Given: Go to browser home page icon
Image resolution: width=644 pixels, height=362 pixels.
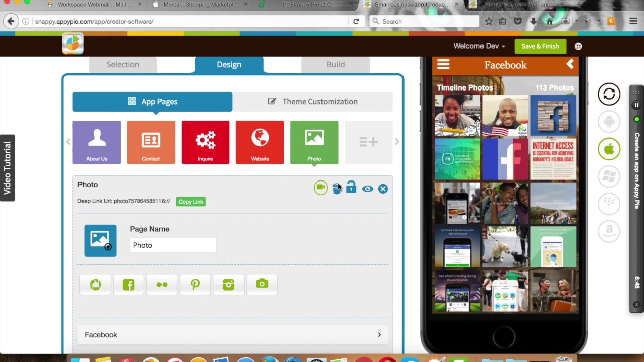Looking at the screenshot, I should click(x=549, y=22).
